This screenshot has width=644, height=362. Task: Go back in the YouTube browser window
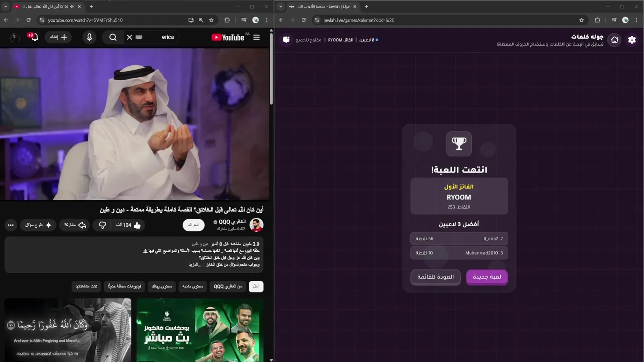tap(6, 20)
